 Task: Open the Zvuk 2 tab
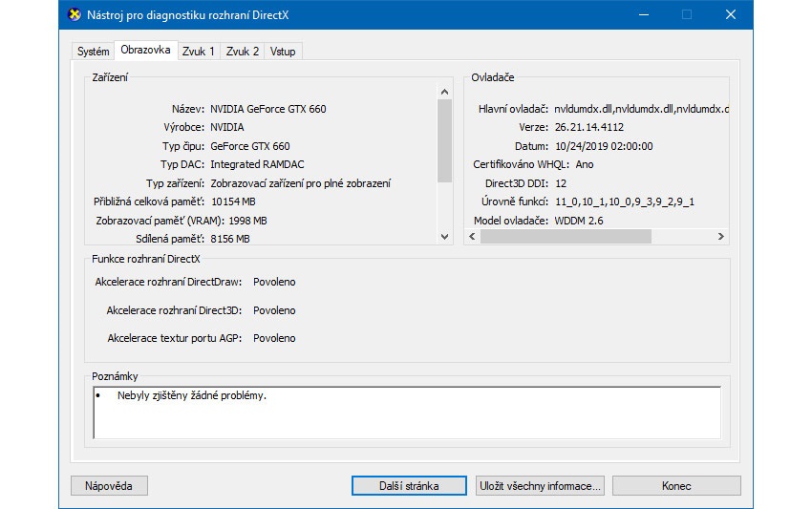tap(243, 52)
